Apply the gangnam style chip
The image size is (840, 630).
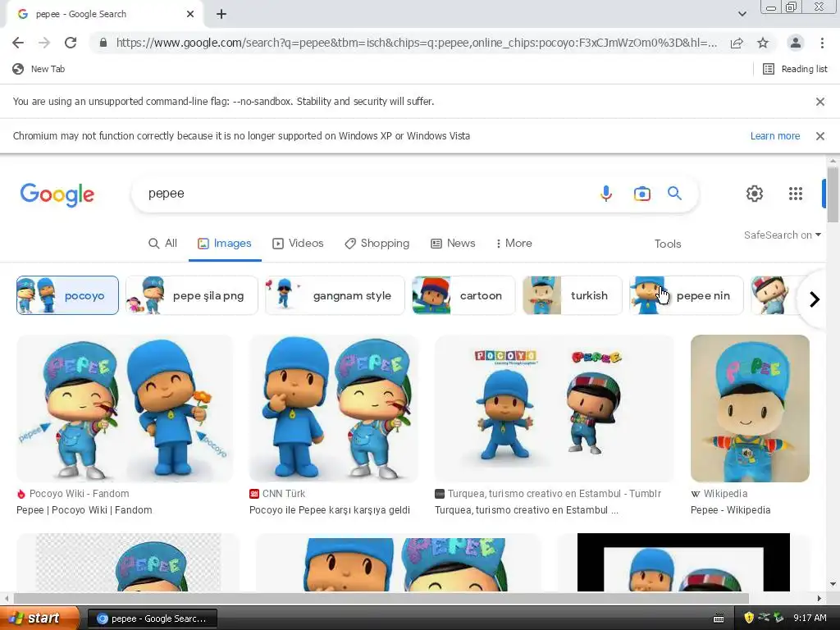335,295
